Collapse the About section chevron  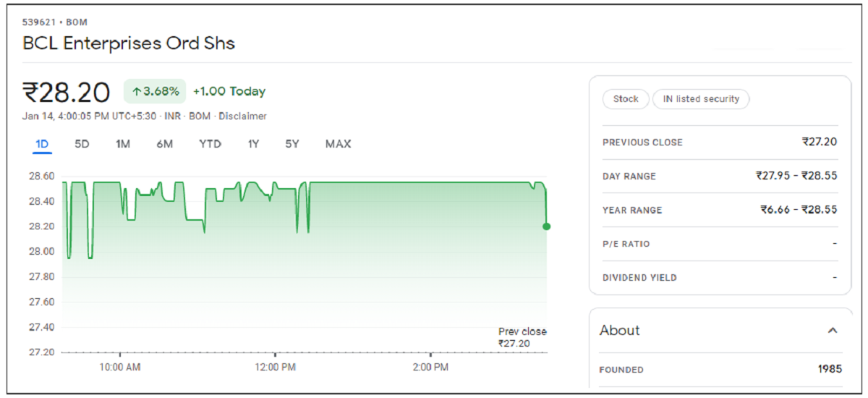click(833, 331)
